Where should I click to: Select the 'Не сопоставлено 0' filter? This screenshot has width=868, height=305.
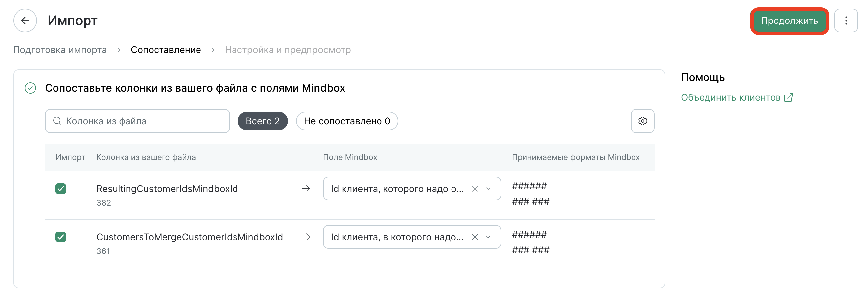click(347, 121)
